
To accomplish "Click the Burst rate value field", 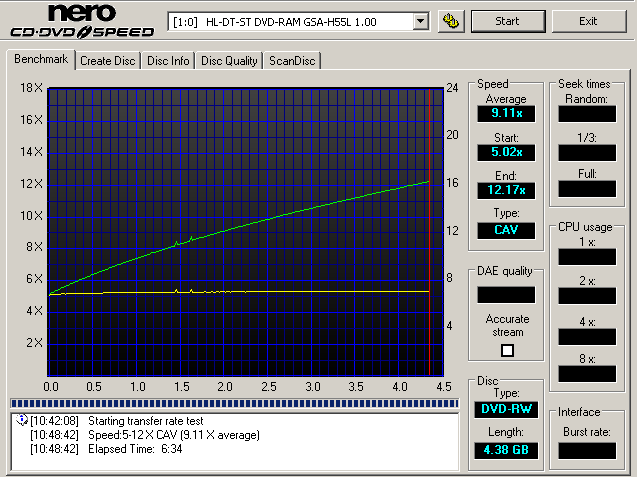I will 587,451.
